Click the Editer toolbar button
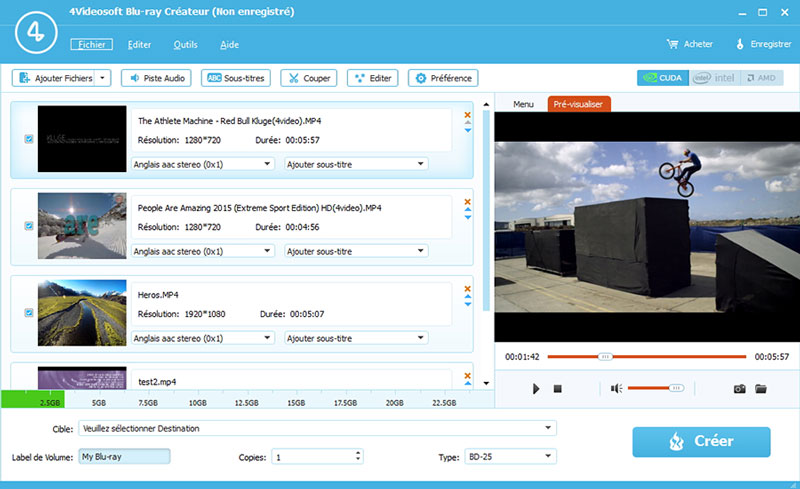Image resolution: width=800 pixels, height=489 pixels. [x=372, y=78]
